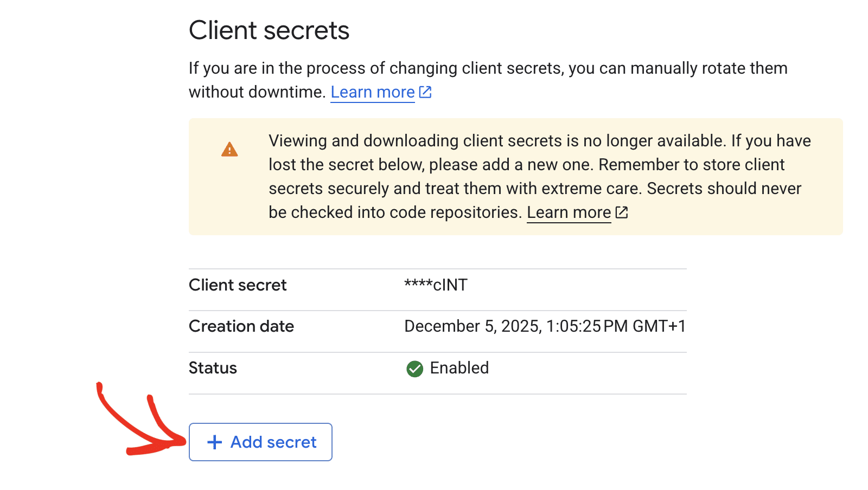
Task: Open Learn more link about rotating secrets
Action: (x=373, y=92)
